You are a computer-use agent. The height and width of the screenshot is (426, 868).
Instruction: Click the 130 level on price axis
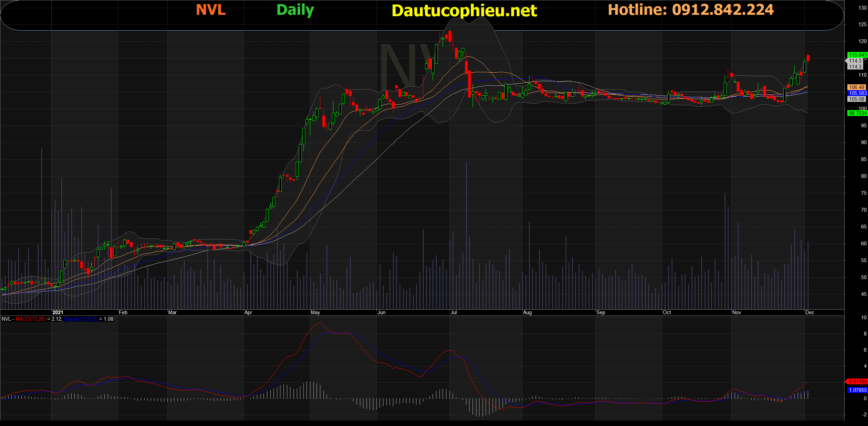click(x=862, y=8)
